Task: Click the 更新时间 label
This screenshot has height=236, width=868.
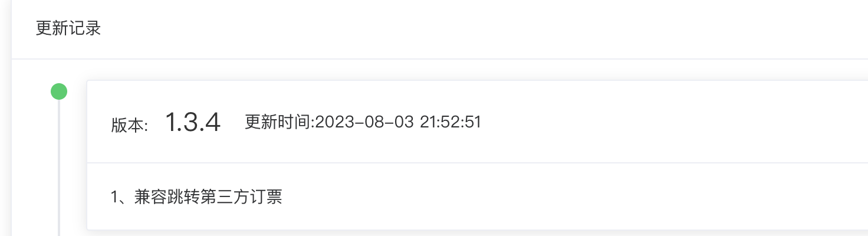Action: [x=277, y=122]
